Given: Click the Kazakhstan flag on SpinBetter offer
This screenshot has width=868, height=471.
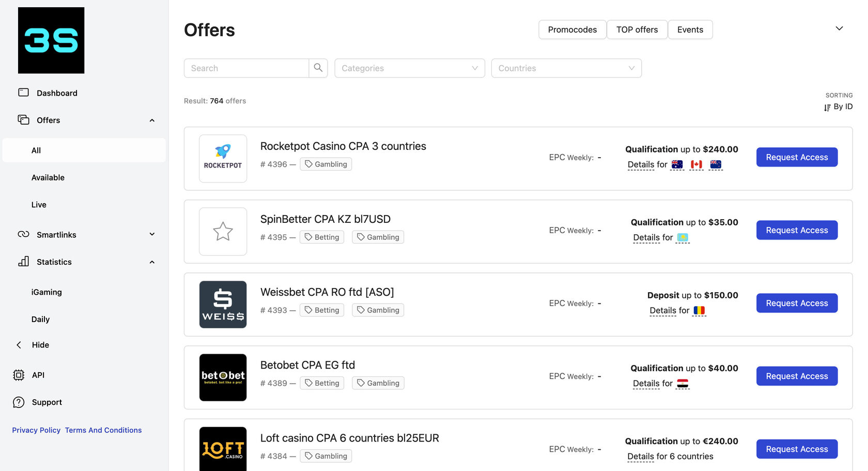Looking at the screenshot, I should [683, 237].
